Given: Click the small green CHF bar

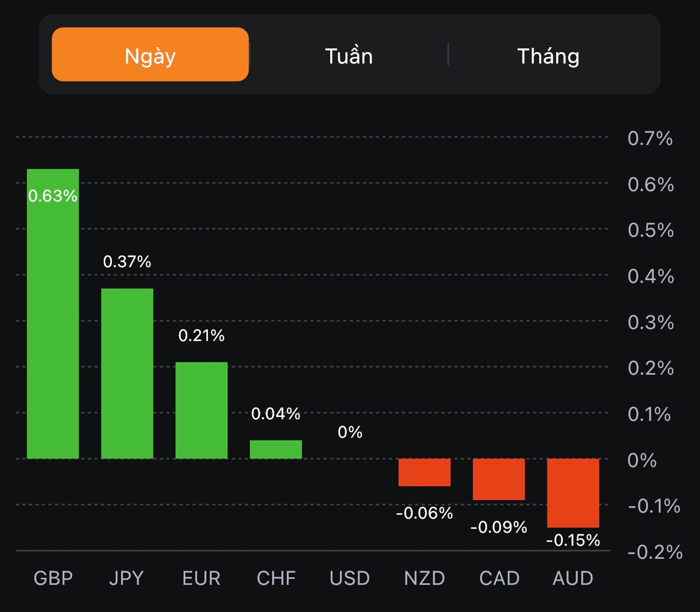Looking at the screenshot, I should [x=276, y=450].
